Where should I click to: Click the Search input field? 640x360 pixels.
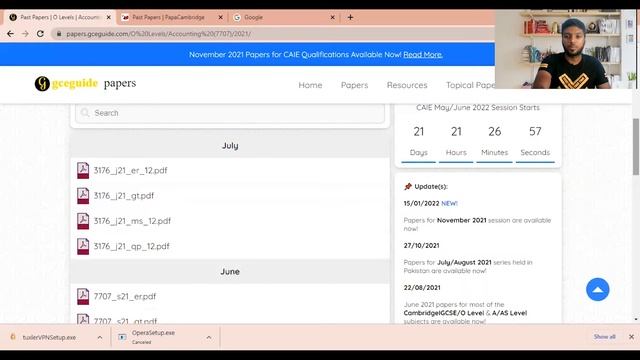pyautogui.click(x=230, y=113)
